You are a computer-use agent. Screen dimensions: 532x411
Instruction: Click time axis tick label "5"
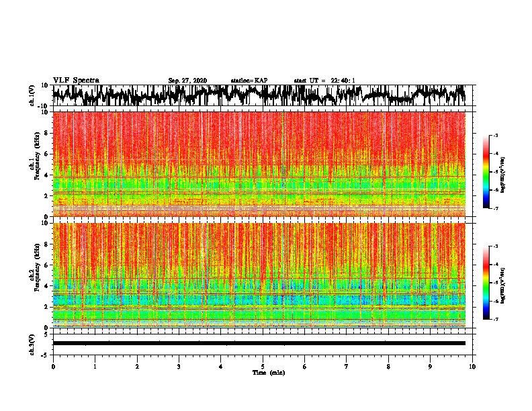(263, 367)
